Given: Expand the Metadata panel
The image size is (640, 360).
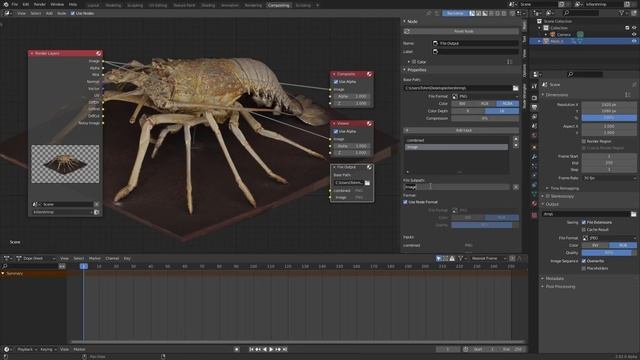Looking at the screenshot, I should click(x=543, y=279).
